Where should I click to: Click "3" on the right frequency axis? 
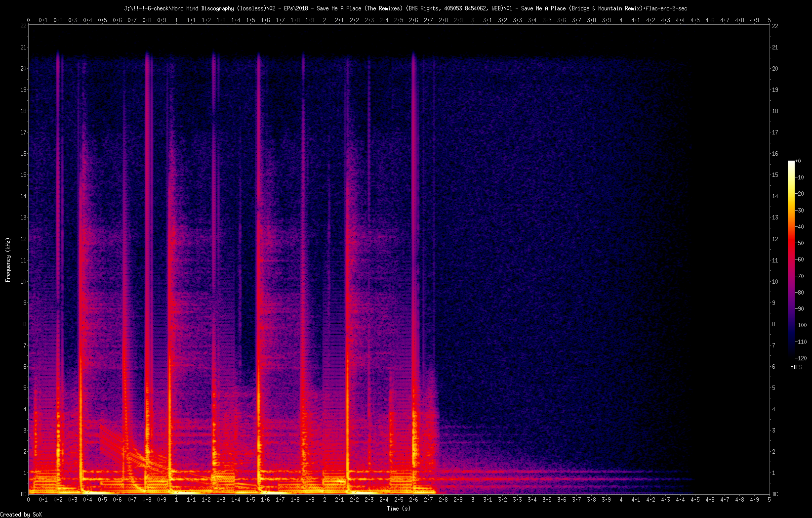tap(773, 431)
